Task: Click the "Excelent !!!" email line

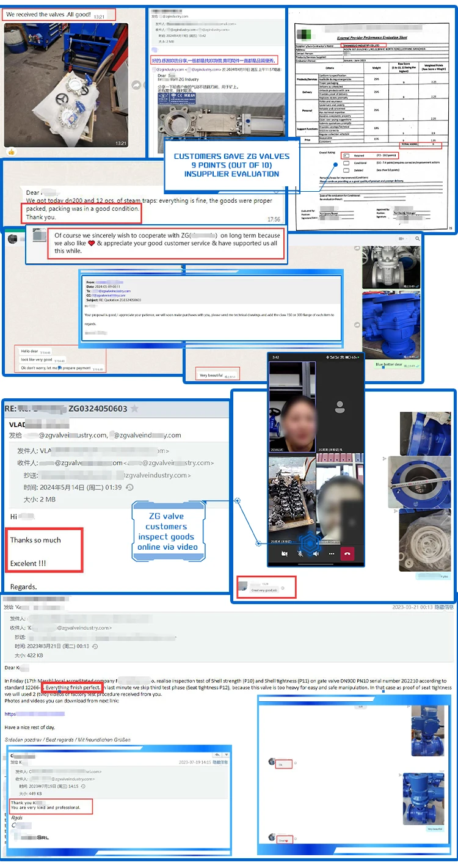Action: click(x=28, y=563)
